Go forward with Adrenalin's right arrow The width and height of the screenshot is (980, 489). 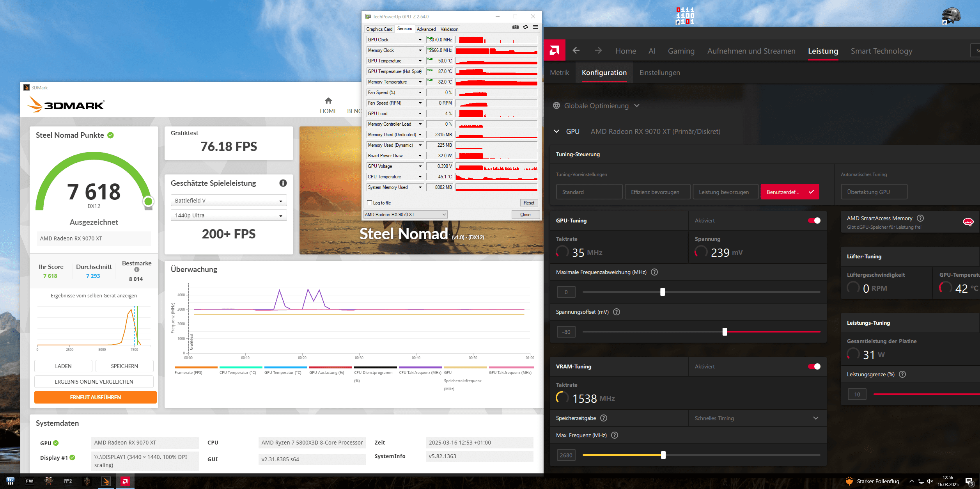[x=598, y=51]
